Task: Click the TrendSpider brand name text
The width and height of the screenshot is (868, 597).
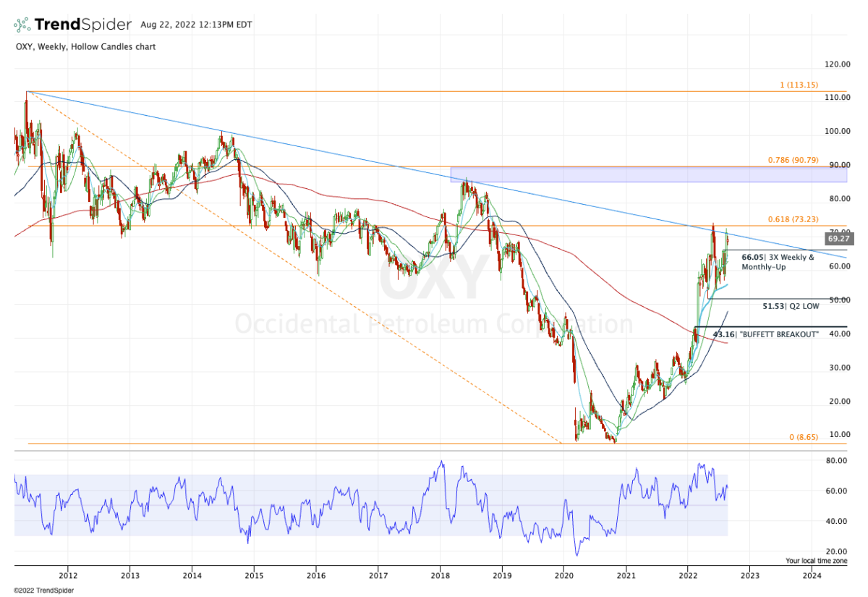Action: pyautogui.click(x=83, y=25)
